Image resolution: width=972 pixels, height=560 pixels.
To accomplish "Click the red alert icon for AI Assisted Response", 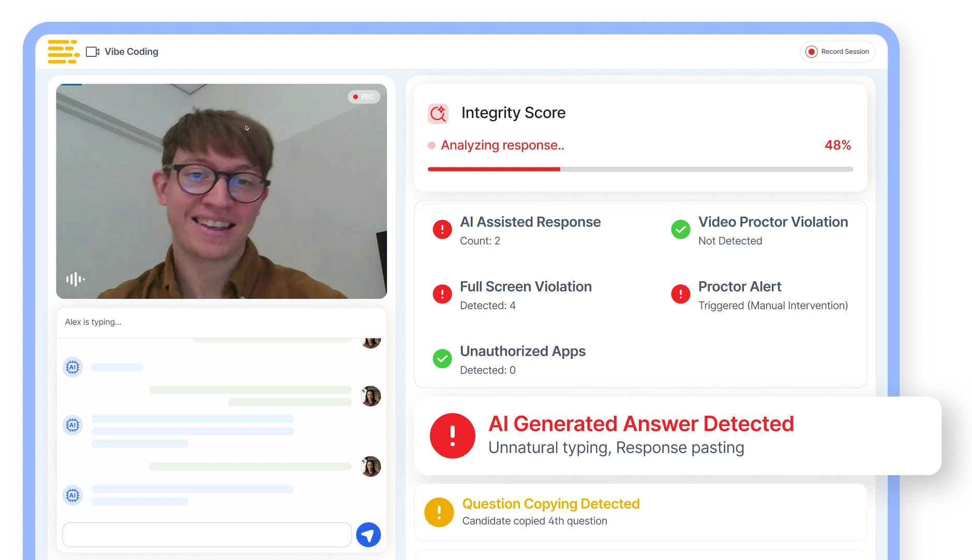I will (x=442, y=229).
